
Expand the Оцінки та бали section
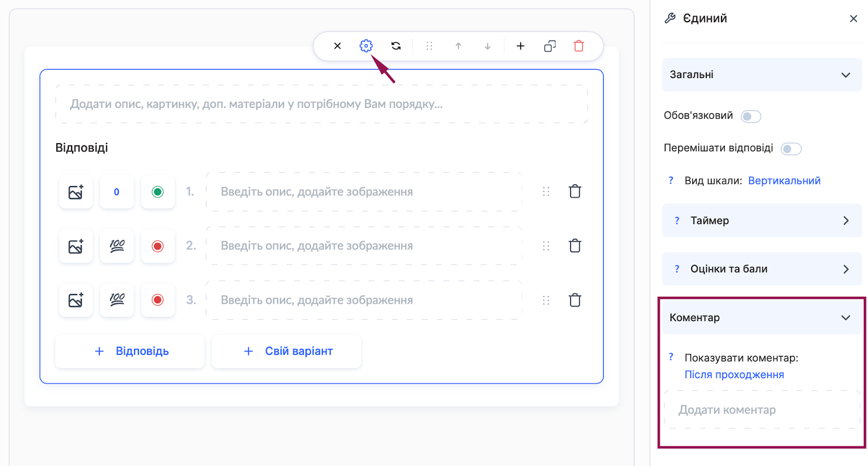pos(762,269)
